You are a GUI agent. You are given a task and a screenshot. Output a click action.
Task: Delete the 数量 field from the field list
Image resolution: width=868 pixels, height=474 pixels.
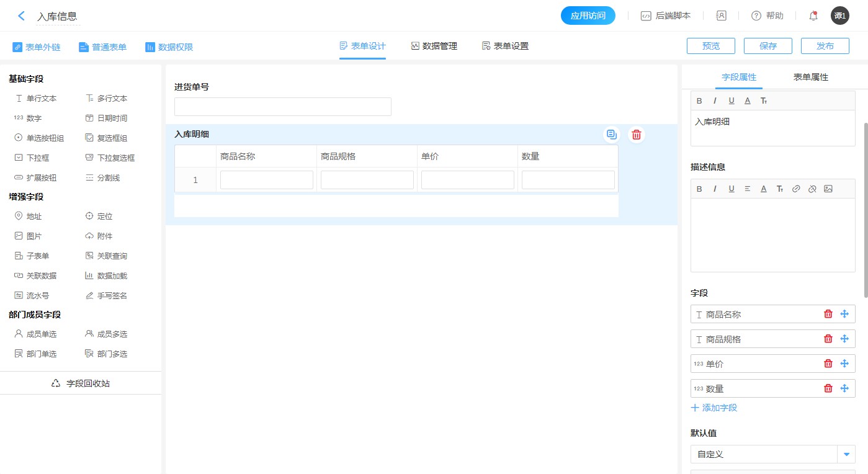pyautogui.click(x=828, y=388)
